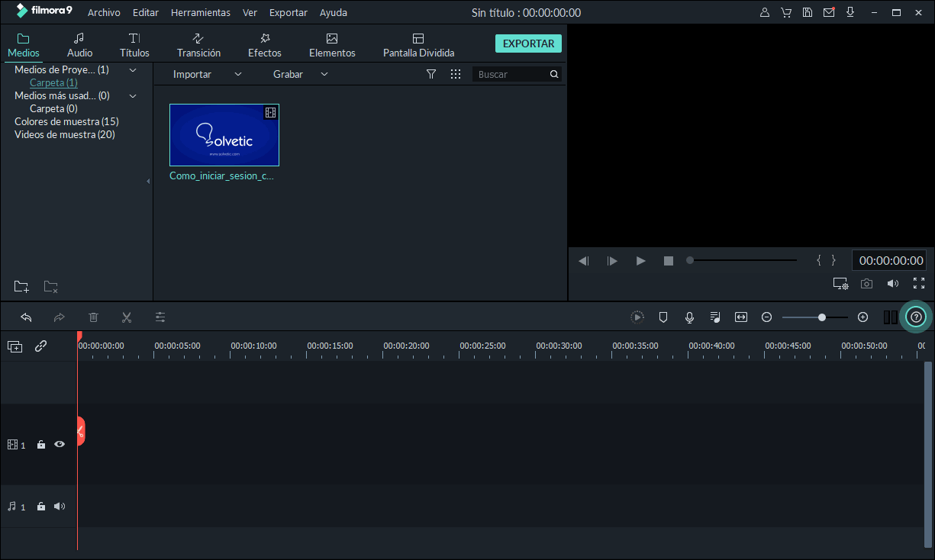935x560 pixels.
Task: Open the shopping cart icon in the title bar
Action: pyautogui.click(x=786, y=12)
